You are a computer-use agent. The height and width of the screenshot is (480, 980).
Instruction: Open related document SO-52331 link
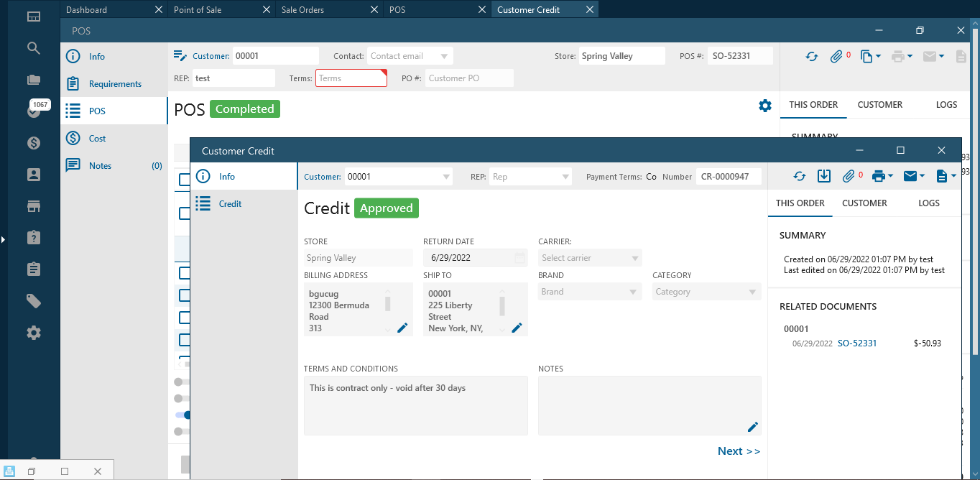click(856, 343)
